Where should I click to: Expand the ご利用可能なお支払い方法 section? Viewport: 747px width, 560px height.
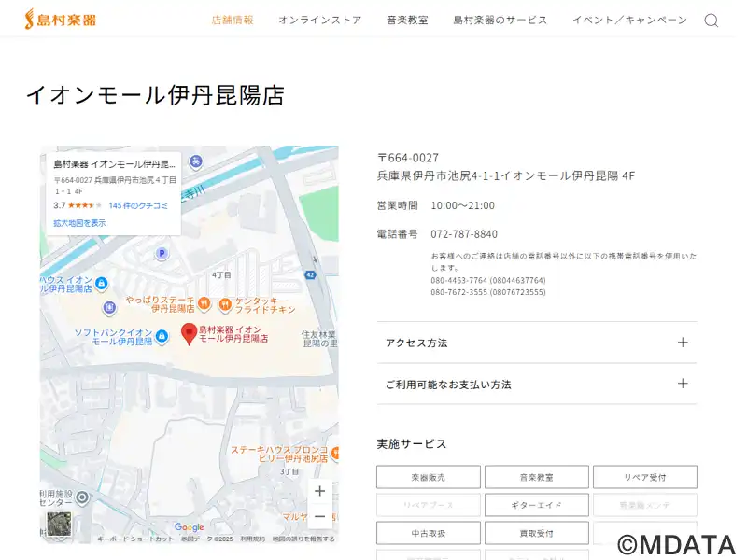pyautogui.click(x=536, y=384)
